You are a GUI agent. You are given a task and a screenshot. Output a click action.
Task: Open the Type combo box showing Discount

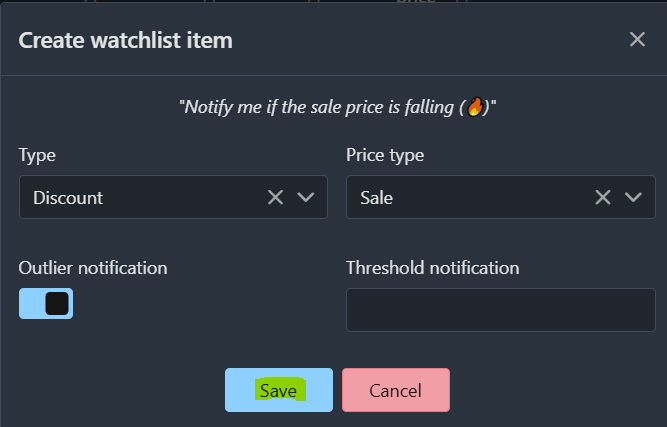pyautogui.click(x=140, y=197)
